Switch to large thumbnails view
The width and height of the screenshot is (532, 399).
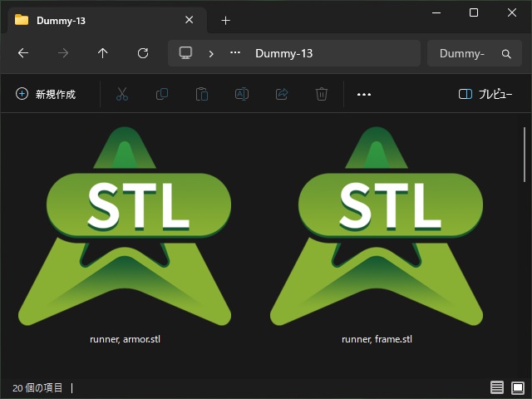tap(518, 387)
